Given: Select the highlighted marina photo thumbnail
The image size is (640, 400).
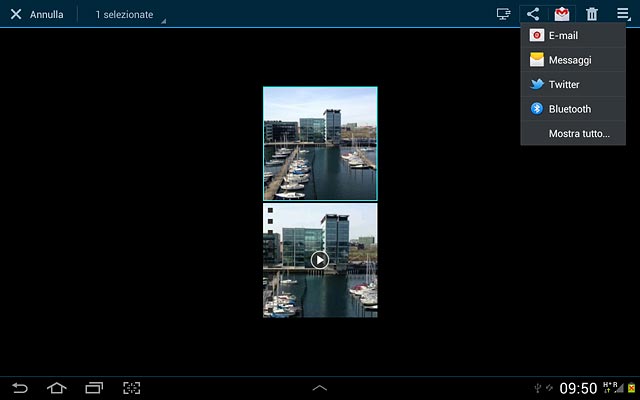Looking at the screenshot, I should (x=320, y=144).
